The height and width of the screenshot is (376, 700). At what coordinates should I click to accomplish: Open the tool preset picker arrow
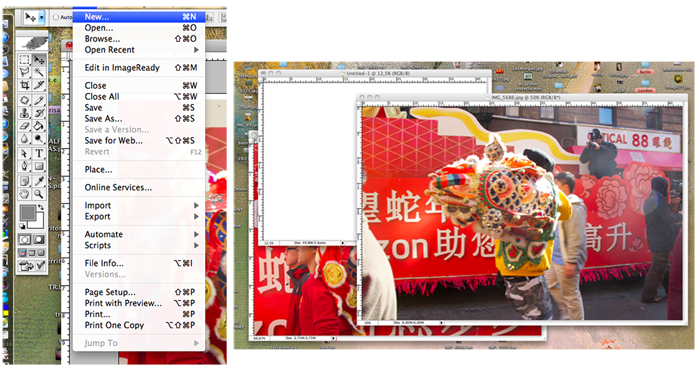point(42,17)
